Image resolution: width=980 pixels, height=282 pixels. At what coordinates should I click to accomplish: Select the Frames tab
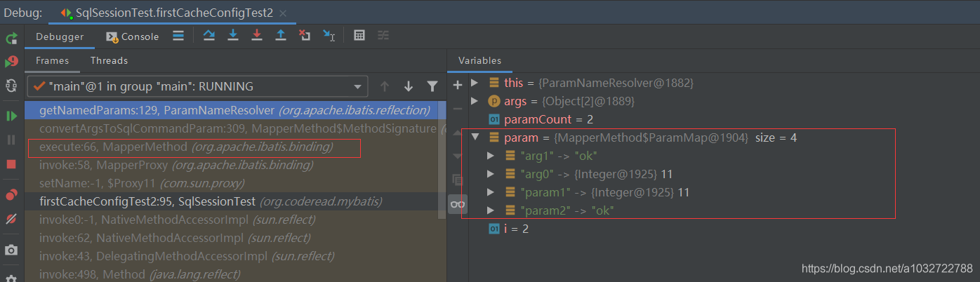coord(53,60)
